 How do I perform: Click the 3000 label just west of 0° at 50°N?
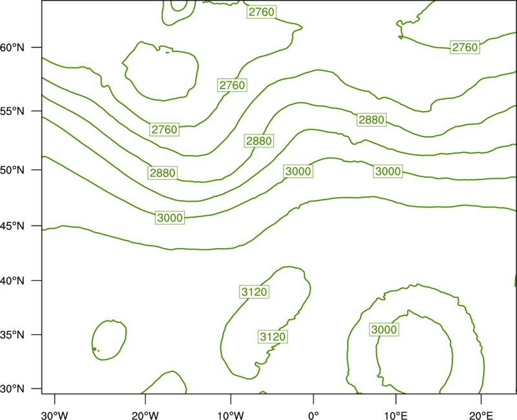298,171
